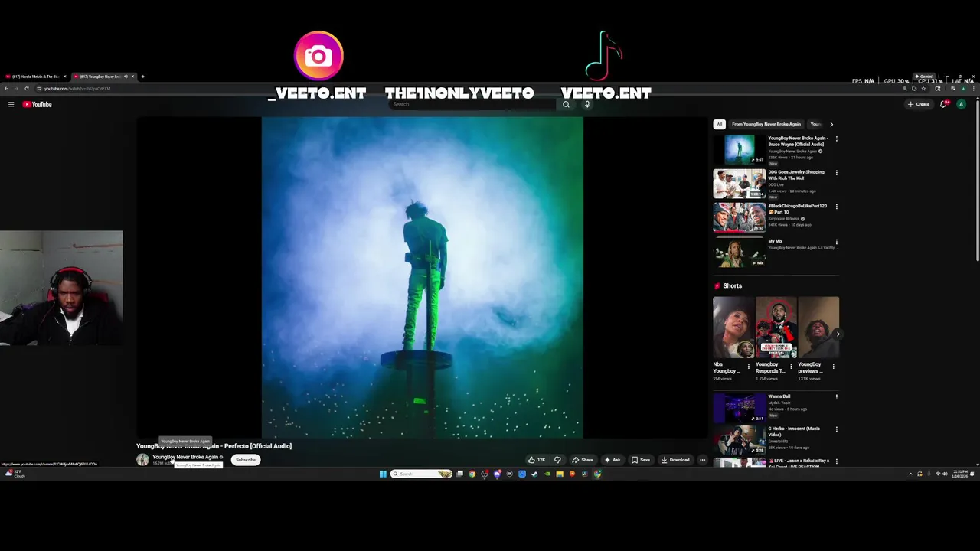Dislike the video with the thumbs-down icon
Screen dimensions: 980x551
click(x=557, y=460)
